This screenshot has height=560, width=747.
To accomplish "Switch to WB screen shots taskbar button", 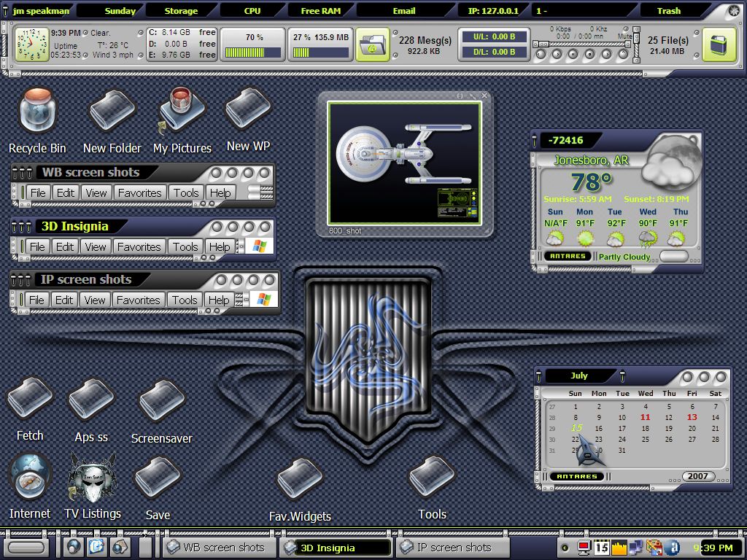I will click(x=220, y=548).
